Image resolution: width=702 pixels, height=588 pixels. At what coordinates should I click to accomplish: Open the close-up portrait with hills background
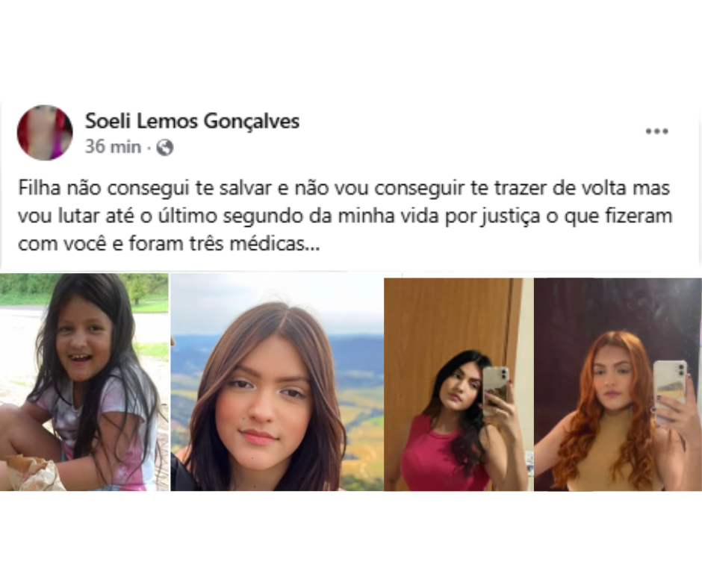pyautogui.click(x=277, y=382)
